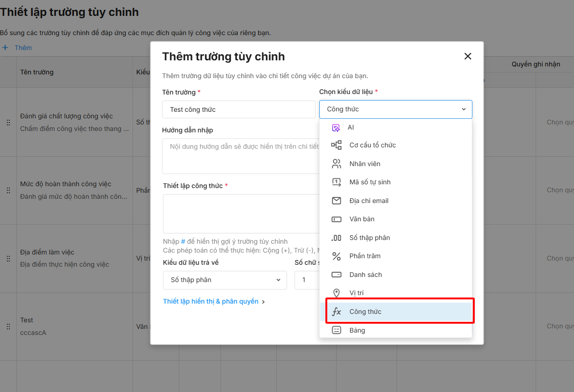The width and height of the screenshot is (574, 392).
Task: Choose the Số thập phân option
Action: tap(369, 238)
